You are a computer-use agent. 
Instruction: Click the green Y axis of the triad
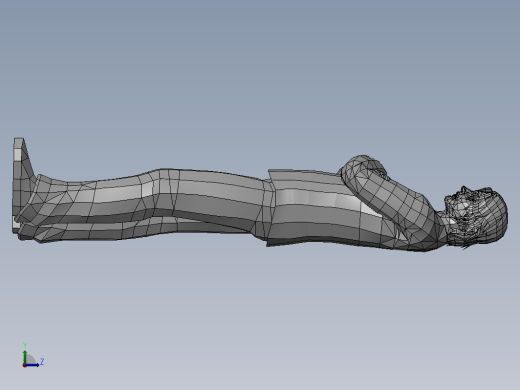(x=25, y=357)
